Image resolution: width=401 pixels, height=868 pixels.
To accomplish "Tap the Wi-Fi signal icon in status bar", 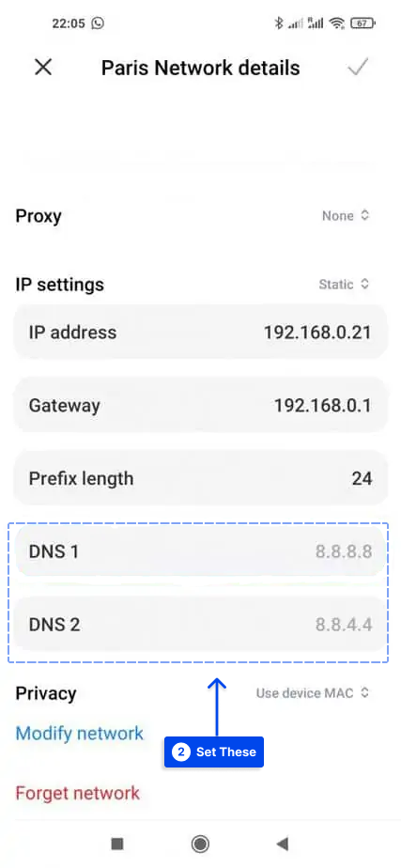I will pos(336,23).
